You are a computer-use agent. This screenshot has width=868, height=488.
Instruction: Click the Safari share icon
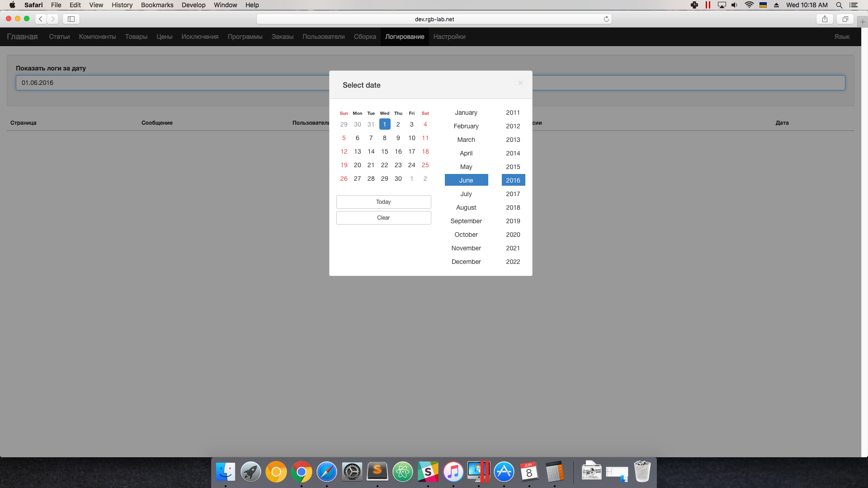[x=825, y=19]
